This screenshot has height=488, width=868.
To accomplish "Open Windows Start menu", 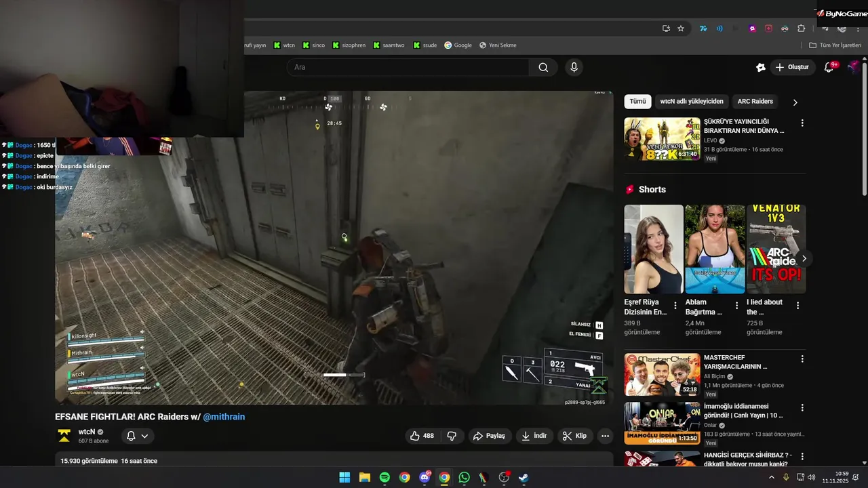I will 344,477.
